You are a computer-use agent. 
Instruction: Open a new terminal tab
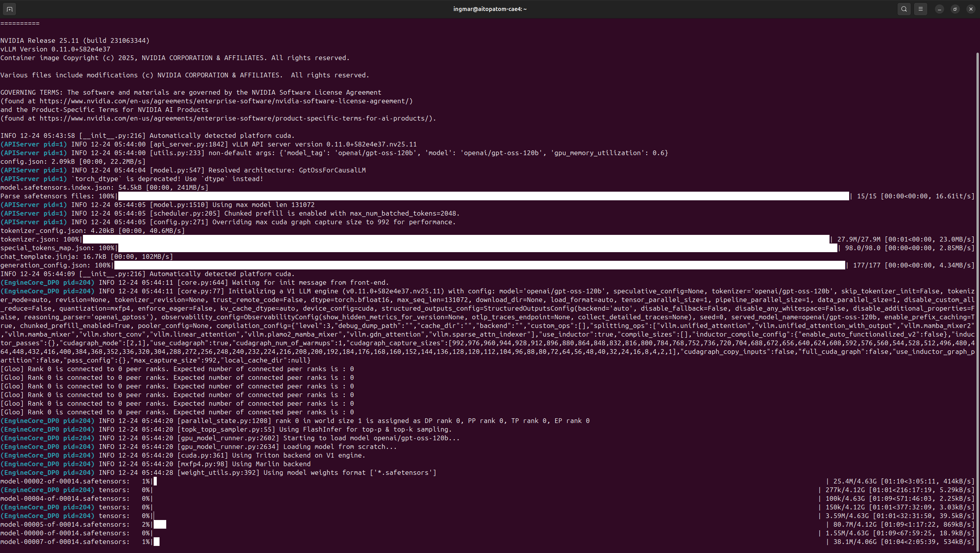(x=9, y=9)
